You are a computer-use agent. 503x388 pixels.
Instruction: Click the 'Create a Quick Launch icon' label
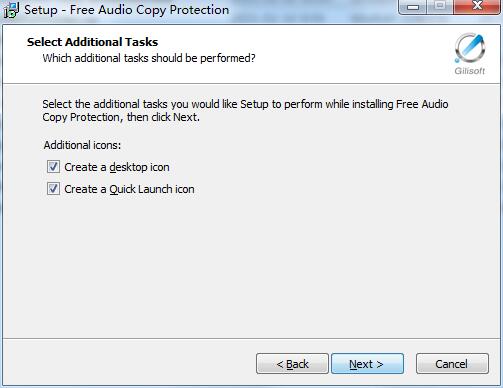[x=129, y=189]
